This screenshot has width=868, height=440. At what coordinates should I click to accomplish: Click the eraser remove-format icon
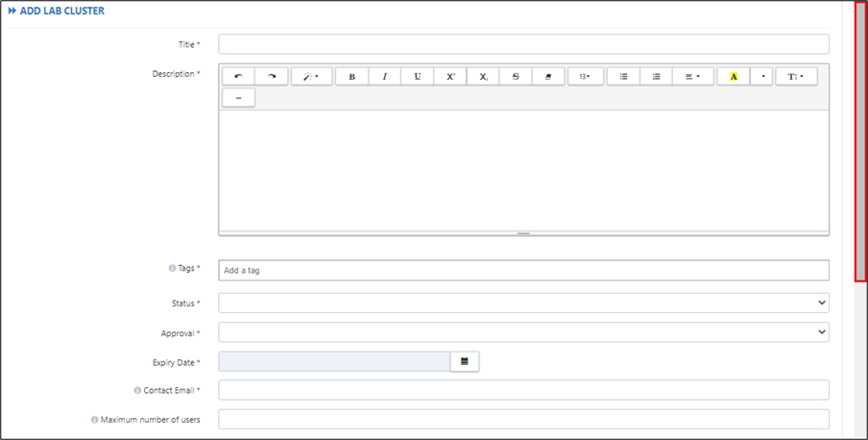tap(548, 77)
